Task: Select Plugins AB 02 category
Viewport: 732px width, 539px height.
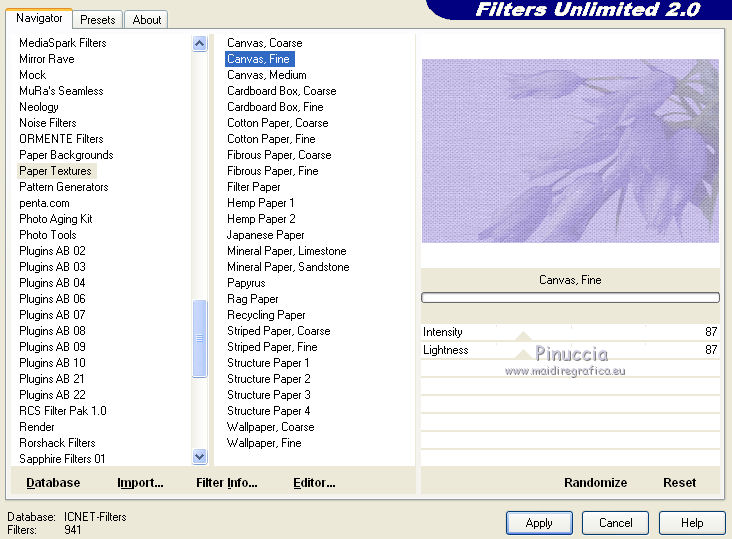Action: click(x=52, y=251)
